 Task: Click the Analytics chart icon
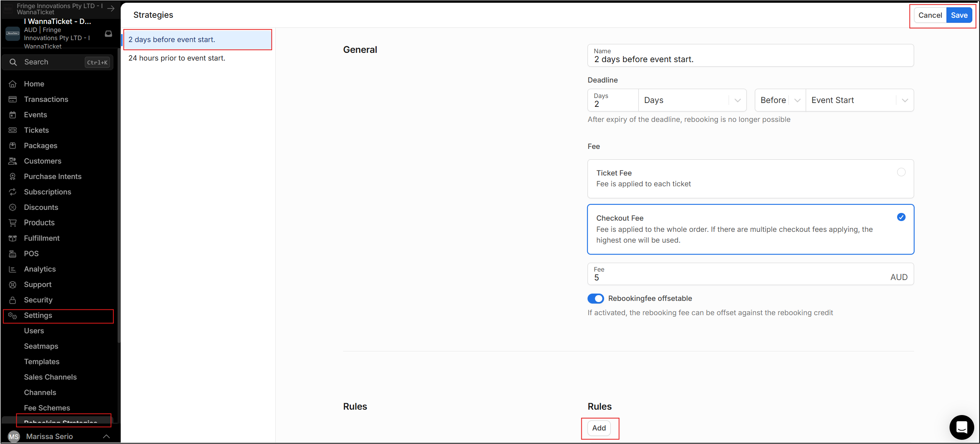point(13,269)
